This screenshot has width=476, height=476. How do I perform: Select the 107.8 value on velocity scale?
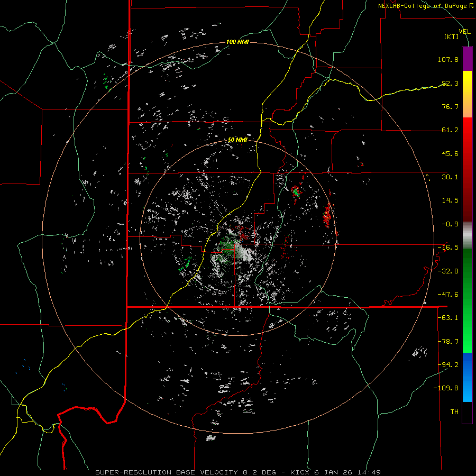(448, 59)
